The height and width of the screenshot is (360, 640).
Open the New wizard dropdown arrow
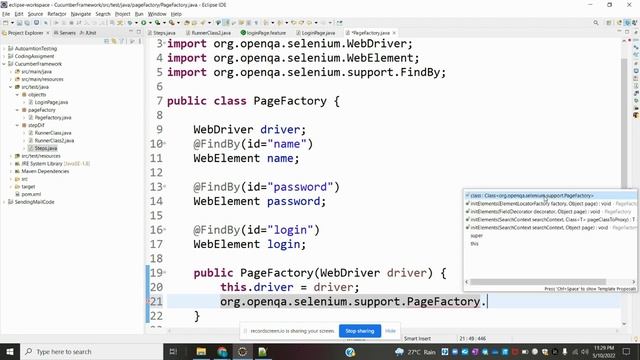tap(12, 23)
